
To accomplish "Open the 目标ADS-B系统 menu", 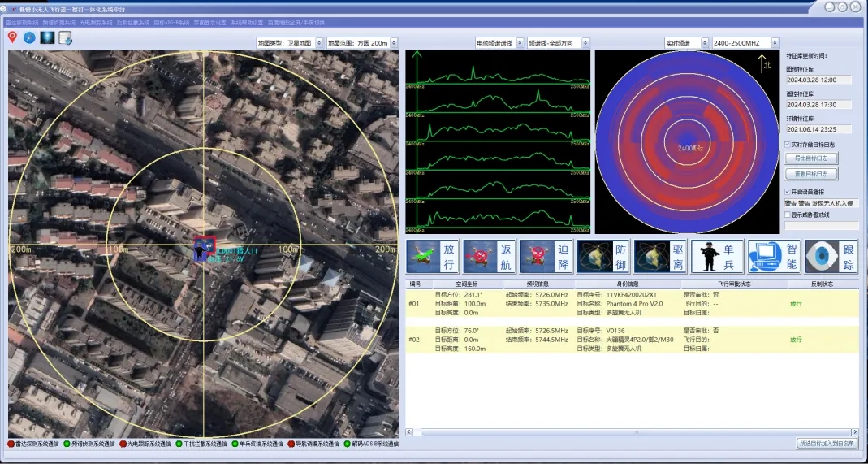I will [171, 23].
